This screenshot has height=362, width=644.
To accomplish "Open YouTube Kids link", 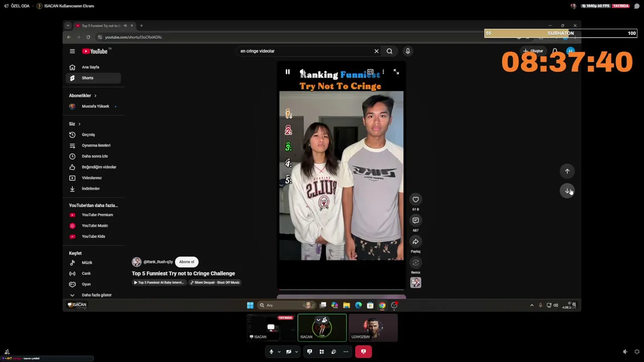I will pos(93,236).
